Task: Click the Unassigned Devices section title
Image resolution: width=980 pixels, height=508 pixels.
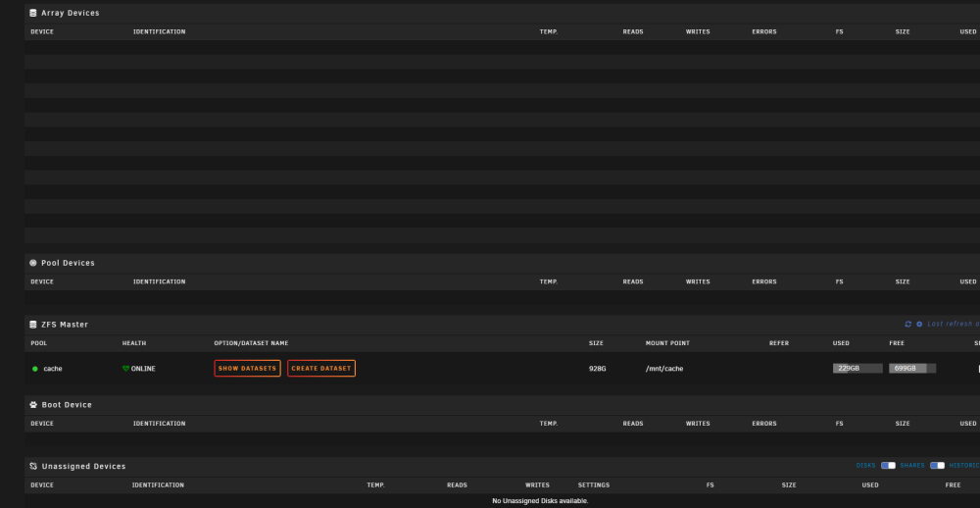Action: tap(83, 466)
